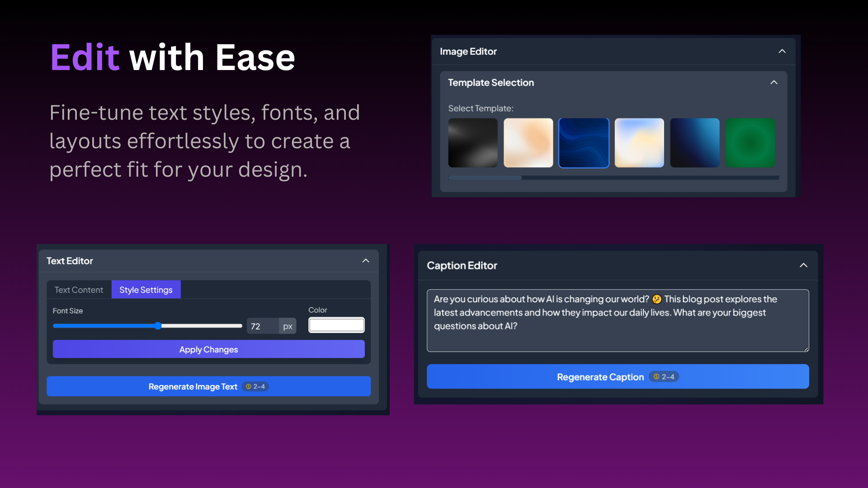Image resolution: width=868 pixels, height=488 pixels.
Task: Collapse the Text Editor panel chevron
Action: click(366, 261)
